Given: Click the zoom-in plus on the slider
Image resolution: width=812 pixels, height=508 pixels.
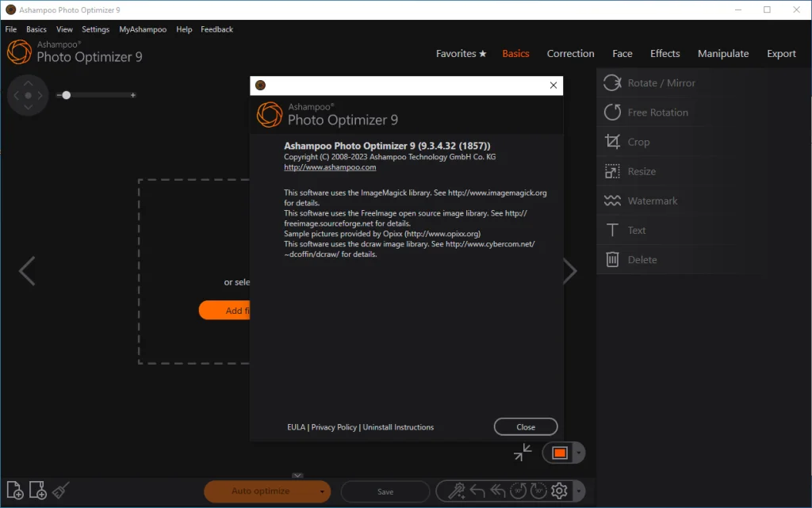Looking at the screenshot, I should (x=133, y=95).
